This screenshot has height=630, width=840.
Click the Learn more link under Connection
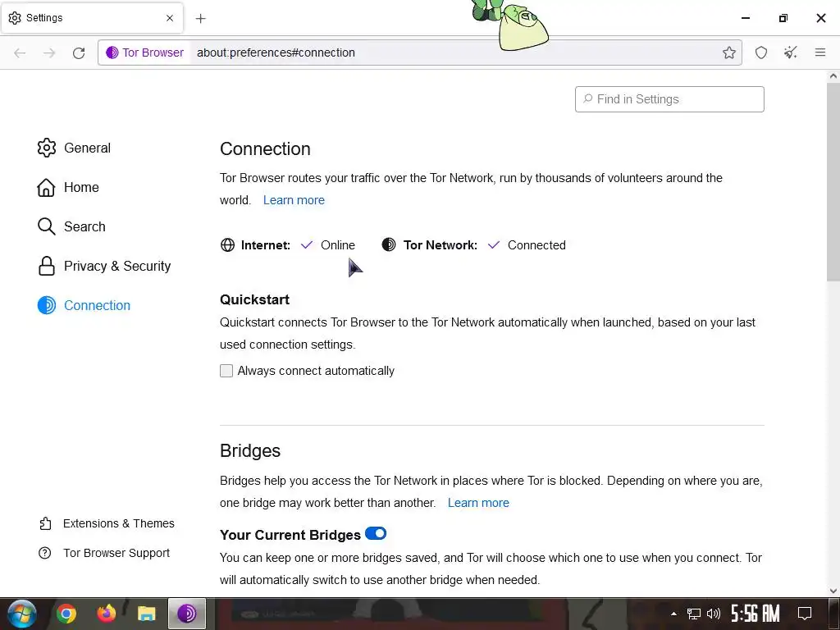294,200
